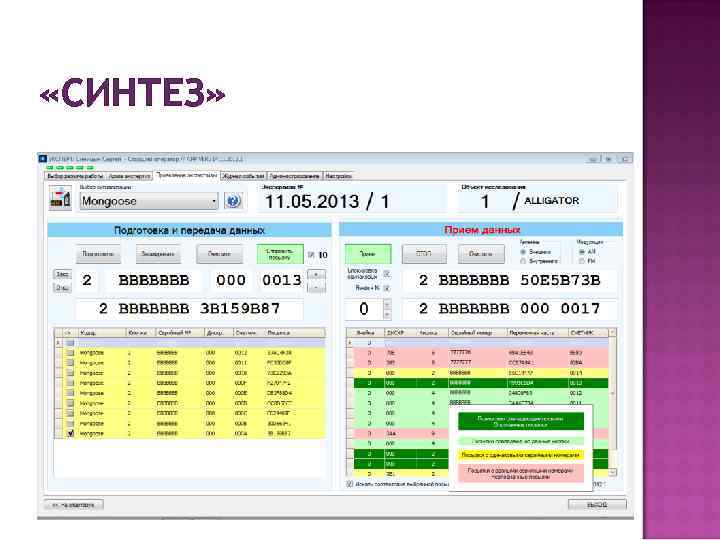720x540 pixels.
Task: Click the light green legend swatch
Action: (x=521, y=441)
